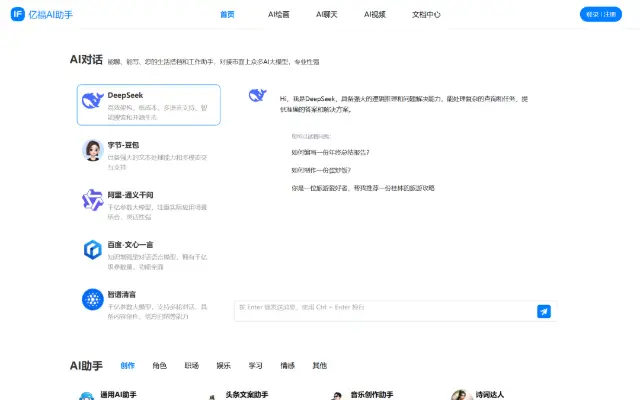Click the 字节-豆包 avatar icon
This screenshot has height=400, width=640.
[x=93, y=150]
